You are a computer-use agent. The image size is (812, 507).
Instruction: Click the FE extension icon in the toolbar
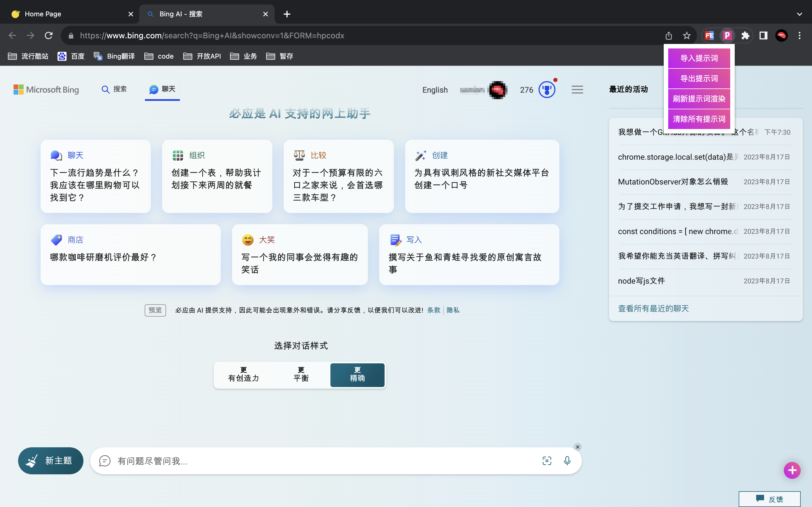tap(709, 35)
